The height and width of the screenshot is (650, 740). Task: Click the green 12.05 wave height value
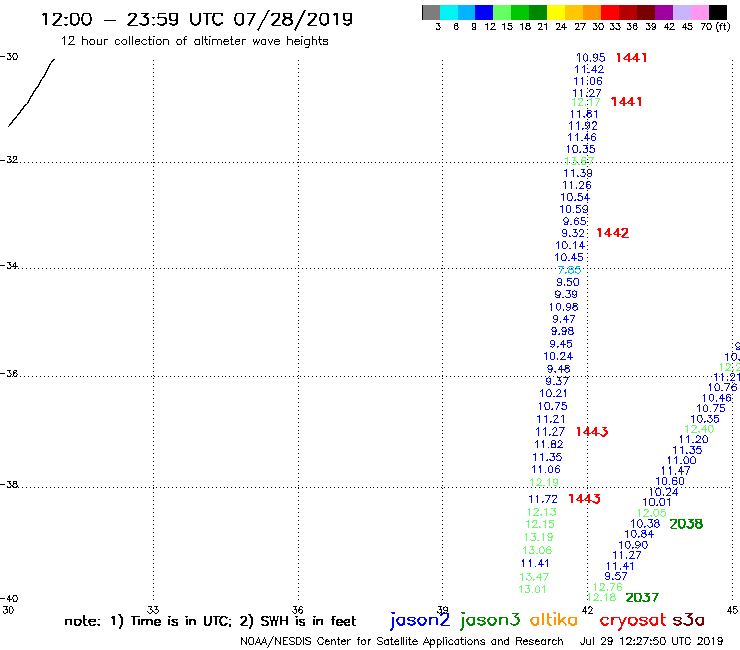click(651, 513)
